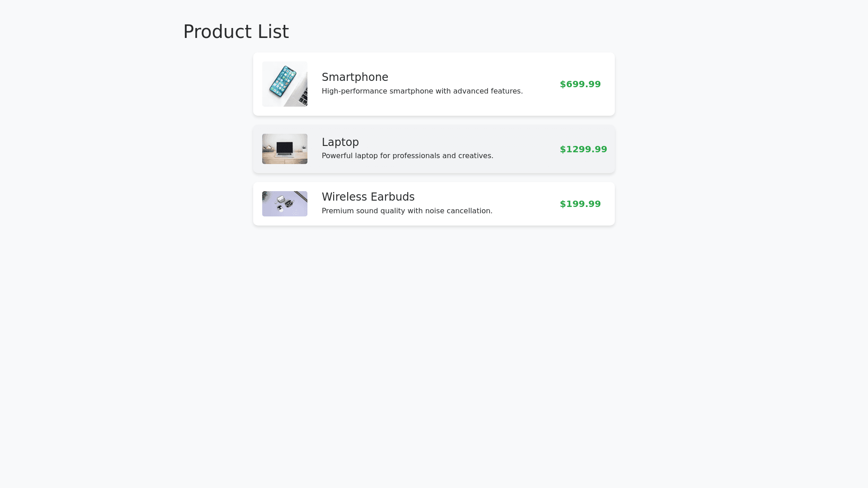Click the Wireless Earbuds description text

point(407,211)
